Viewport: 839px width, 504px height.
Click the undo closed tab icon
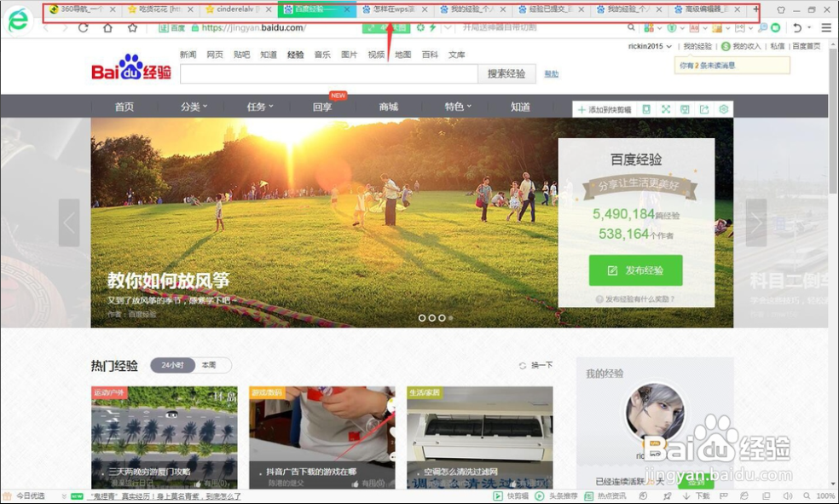coord(797,27)
